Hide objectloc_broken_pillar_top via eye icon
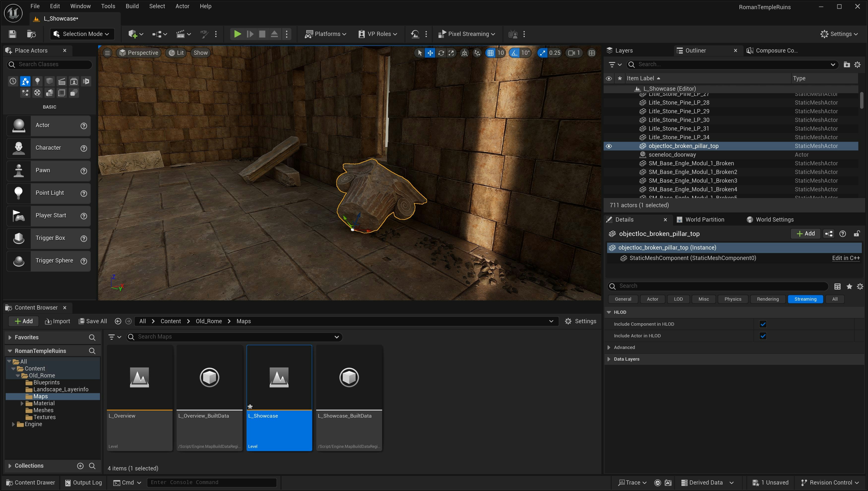 609,146
